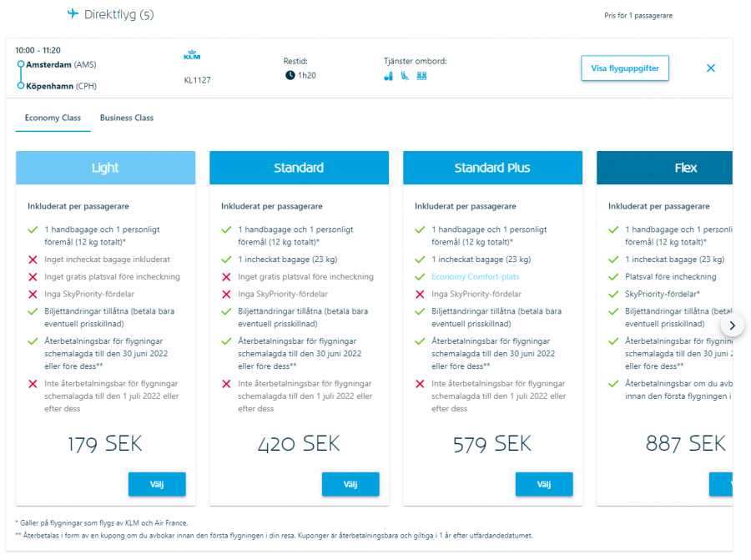This screenshot has height=560, width=751.
Task: Choose the Standard fare with Välj
Action: pyautogui.click(x=350, y=484)
